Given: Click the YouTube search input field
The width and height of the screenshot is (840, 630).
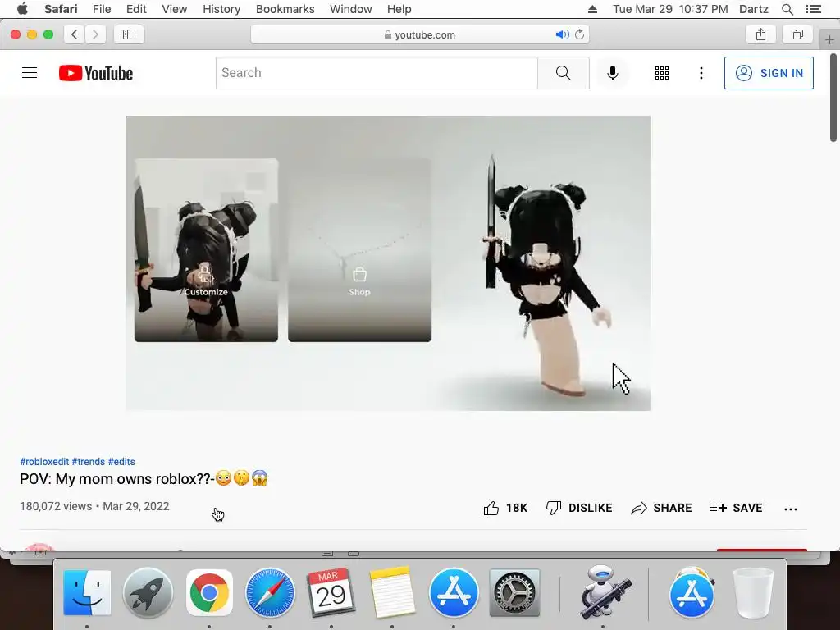Looking at the screenshot, I should [x=377, y=73].
